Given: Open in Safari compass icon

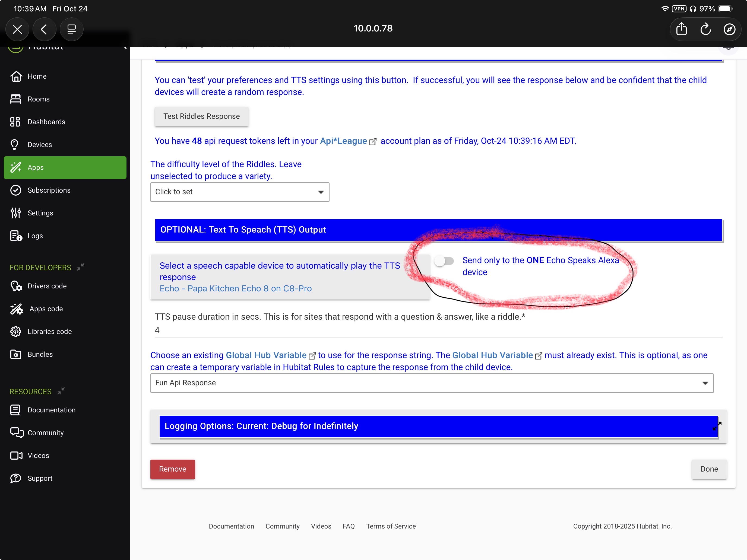Looking at the screenshot, I should [x=729, y=29].
